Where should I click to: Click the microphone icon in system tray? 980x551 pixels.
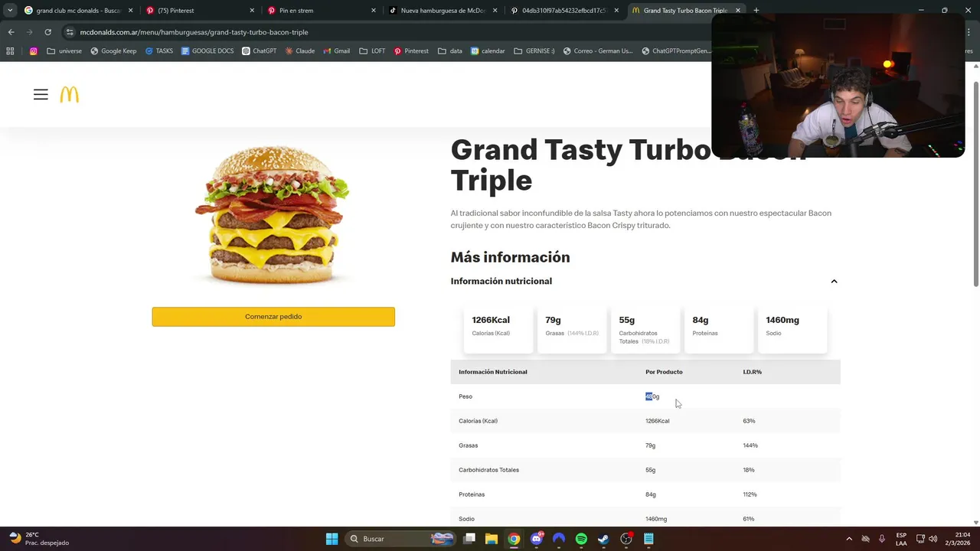pos(882,539)
